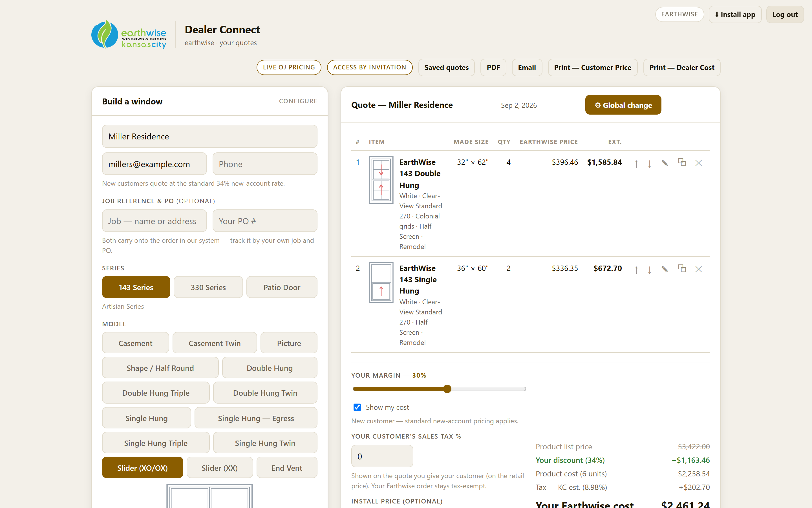Viewport: 812px width, 508px height.
Task: Choose the Double Hung Twin model
Action: pyautogui.click(x=265, y=393)
